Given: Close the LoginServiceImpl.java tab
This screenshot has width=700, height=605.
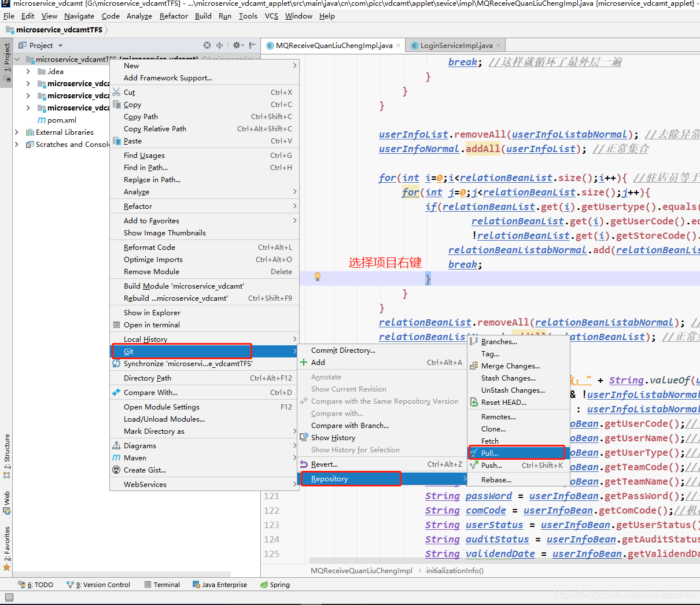Looking at the screenshot, I should 499,45.
